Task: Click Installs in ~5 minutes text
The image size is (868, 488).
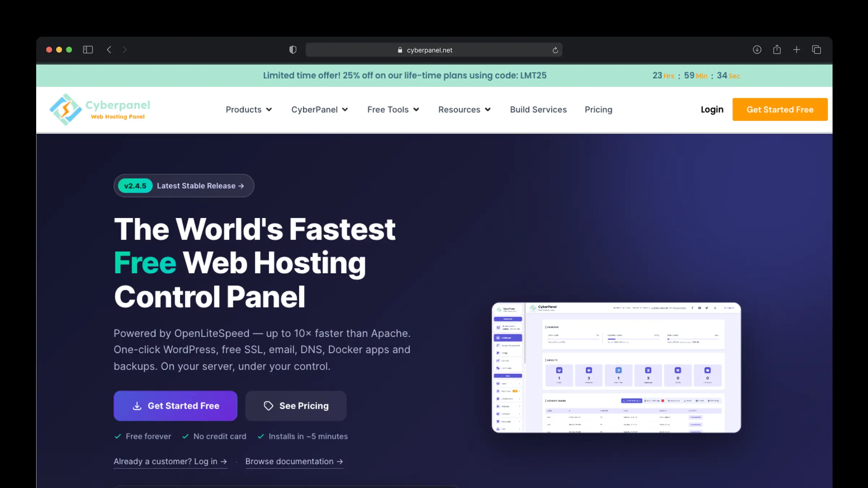Action: pyautogui.click(x=308, y=437)
